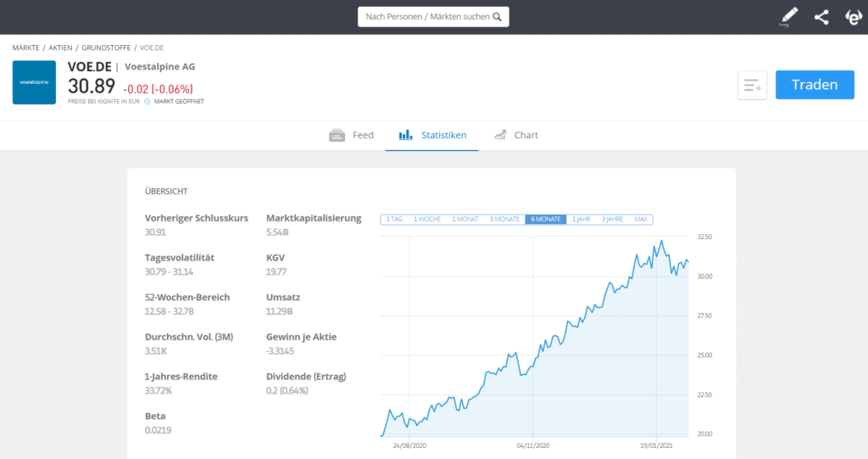This screenshot has height=459, width=868.
Task: Click chart date label 24/08/2020
Action: (409, 445)
